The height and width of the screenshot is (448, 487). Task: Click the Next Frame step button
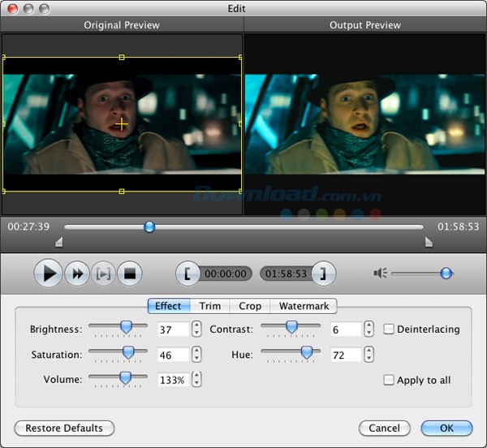tap(103, 274)
